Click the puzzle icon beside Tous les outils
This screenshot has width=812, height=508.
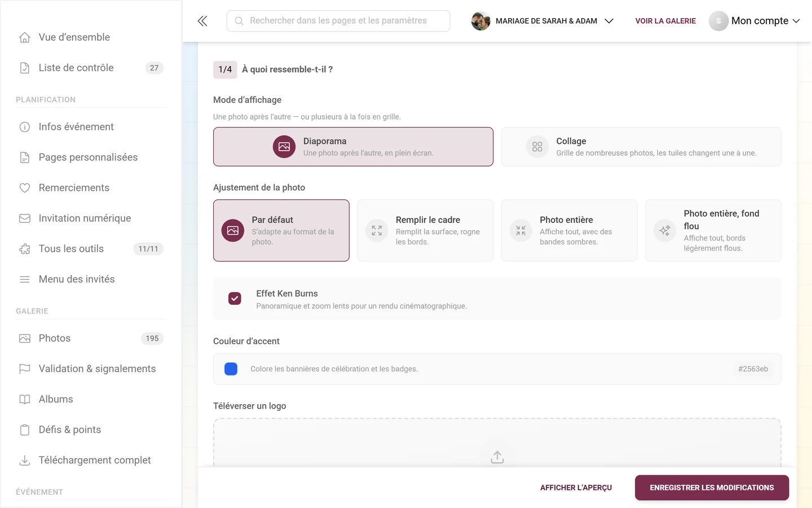(25, 249)
